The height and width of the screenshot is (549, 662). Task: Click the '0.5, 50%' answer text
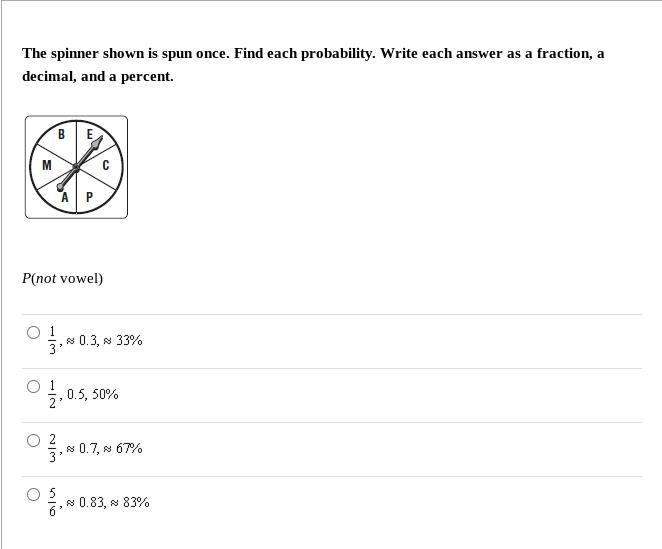[x=92, y=395]
